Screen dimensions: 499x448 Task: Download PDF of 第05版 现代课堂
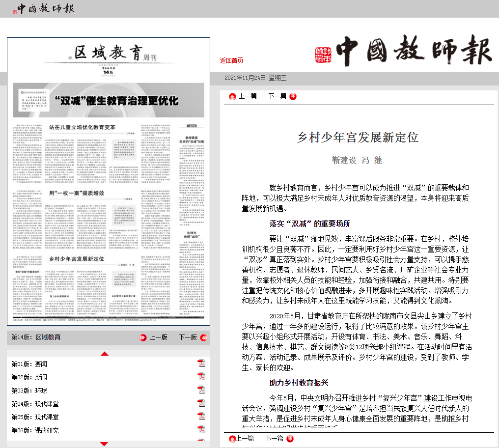pos(201,416)
